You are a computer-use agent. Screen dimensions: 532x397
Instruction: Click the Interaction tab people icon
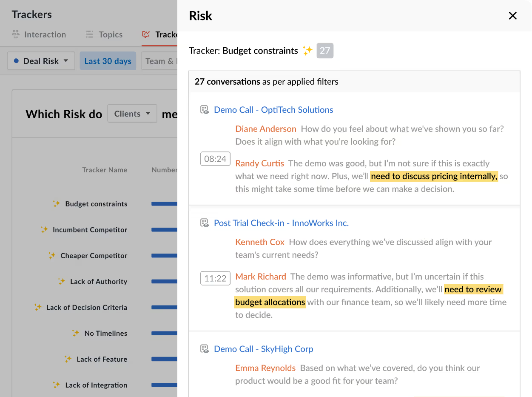click(16, 34)
